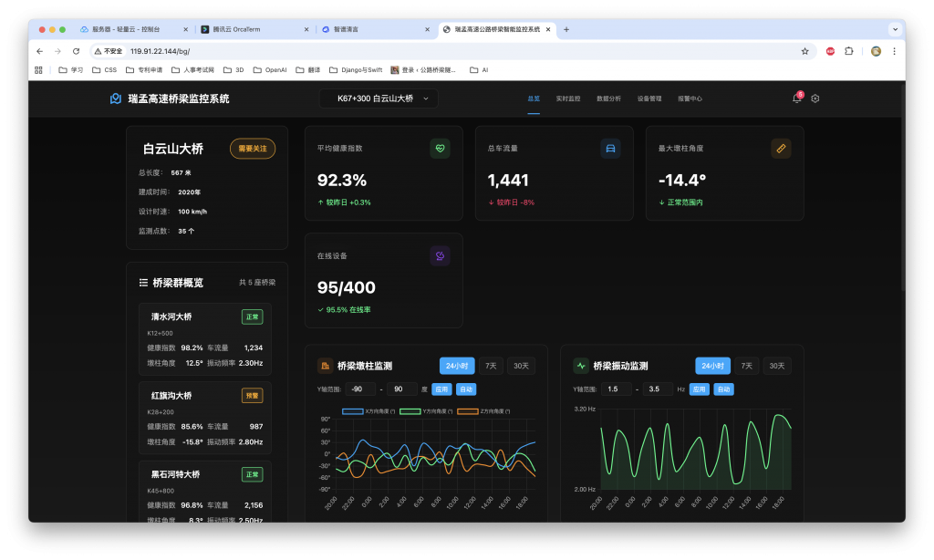Open the K67+300 白云山大桥 bridge selector
Image resolution: width=934 pixels, height=560 pixels.
point(379,99)
